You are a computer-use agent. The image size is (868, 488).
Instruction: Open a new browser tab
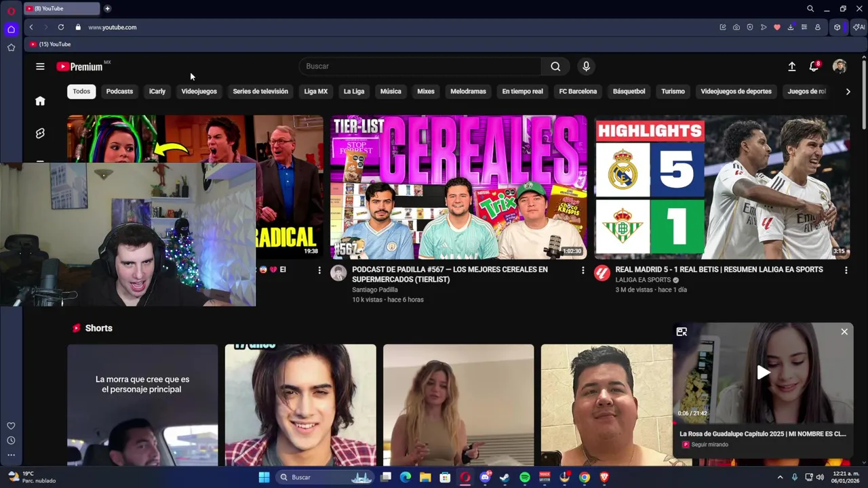tap(107, 9)
